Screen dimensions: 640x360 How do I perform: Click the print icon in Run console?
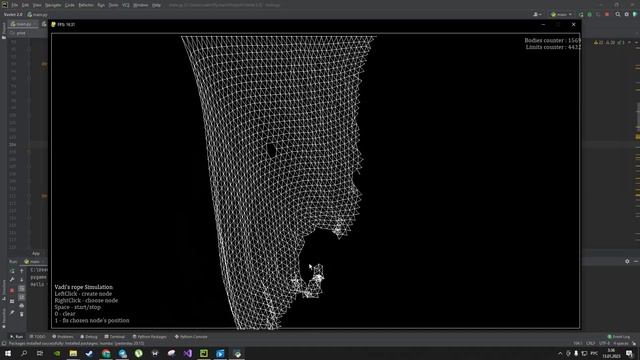22,306
